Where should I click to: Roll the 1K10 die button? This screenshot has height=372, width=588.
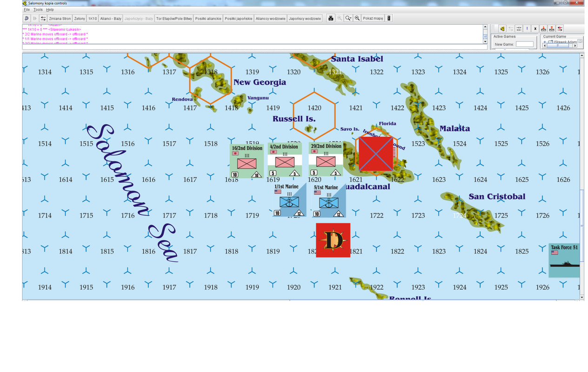point(93,18)
